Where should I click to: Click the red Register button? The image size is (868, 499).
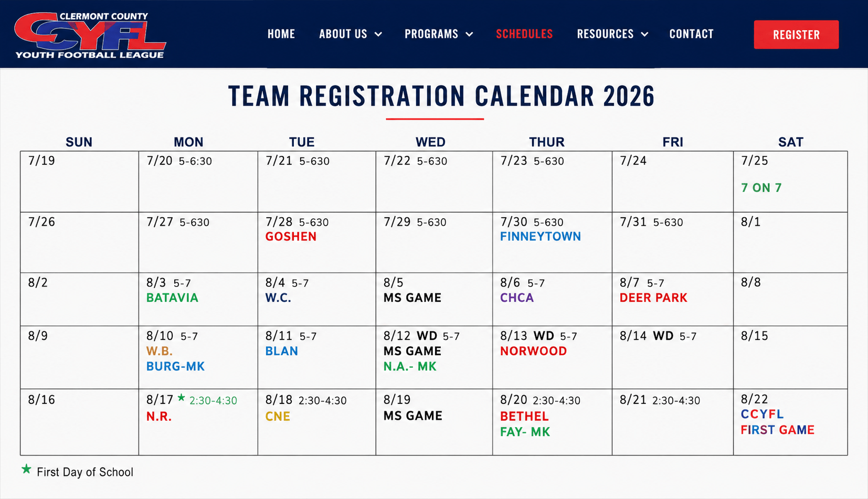[796, 35]
